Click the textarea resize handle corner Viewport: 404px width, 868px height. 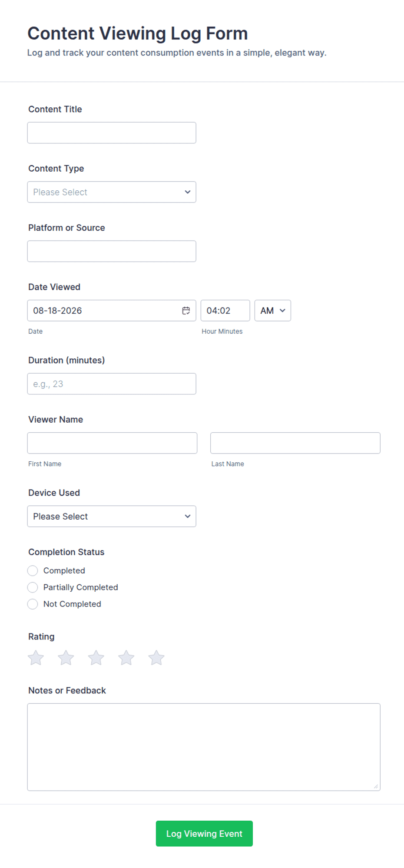click(376, 786)
